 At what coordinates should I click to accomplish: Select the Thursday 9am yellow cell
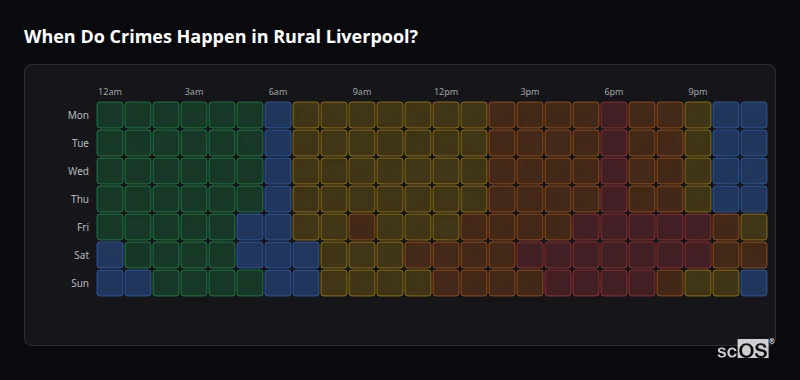[x=362, y=199]
